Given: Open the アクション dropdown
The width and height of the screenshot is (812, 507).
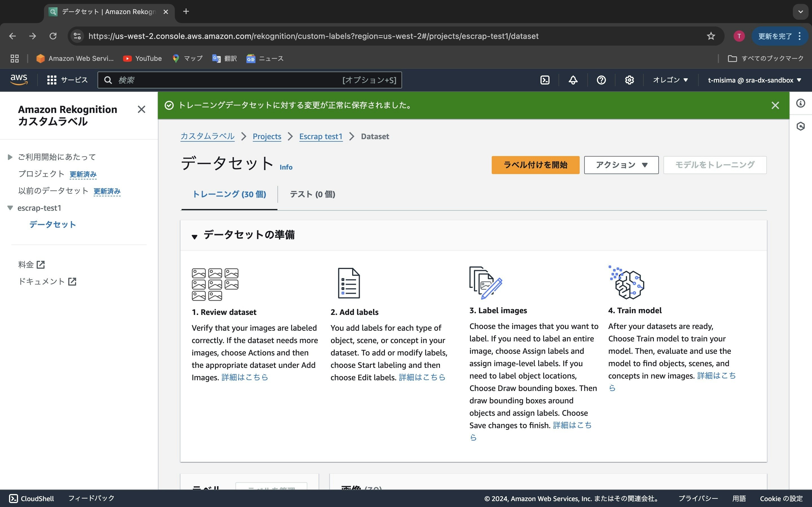Looking at the screenshot, I should [621, 165].
